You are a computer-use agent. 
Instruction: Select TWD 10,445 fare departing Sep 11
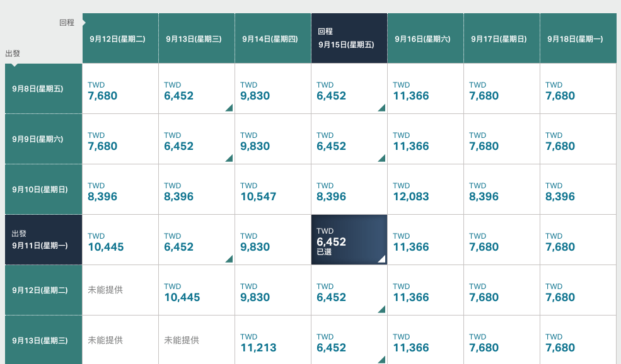point(120,240)
